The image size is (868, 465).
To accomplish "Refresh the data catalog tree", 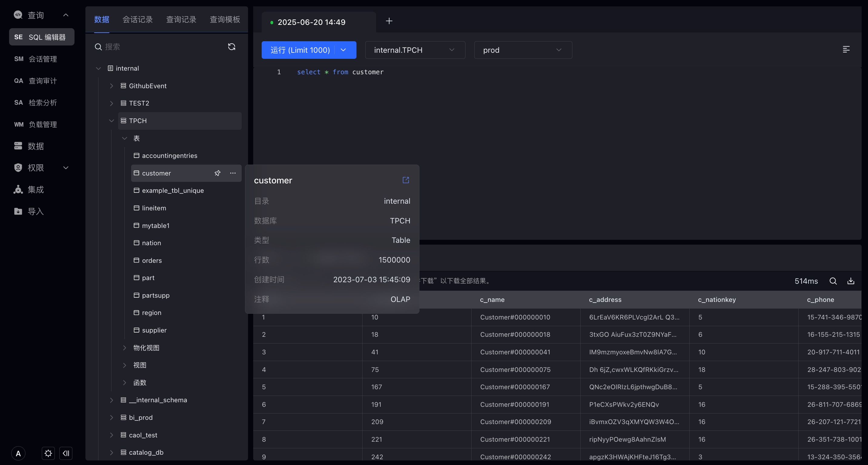I will coord(231,47).
